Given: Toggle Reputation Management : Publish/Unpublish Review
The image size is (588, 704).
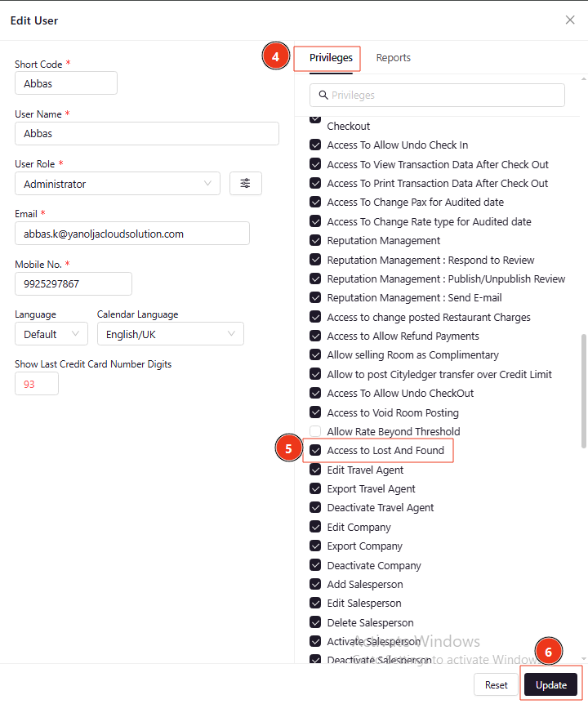Looking at the screenshot, I should click(315, 278).
